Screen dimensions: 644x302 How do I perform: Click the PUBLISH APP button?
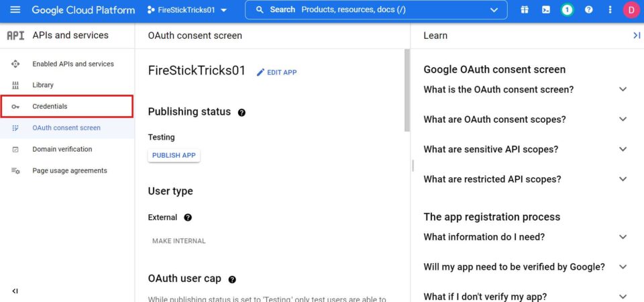pos(174,155)
